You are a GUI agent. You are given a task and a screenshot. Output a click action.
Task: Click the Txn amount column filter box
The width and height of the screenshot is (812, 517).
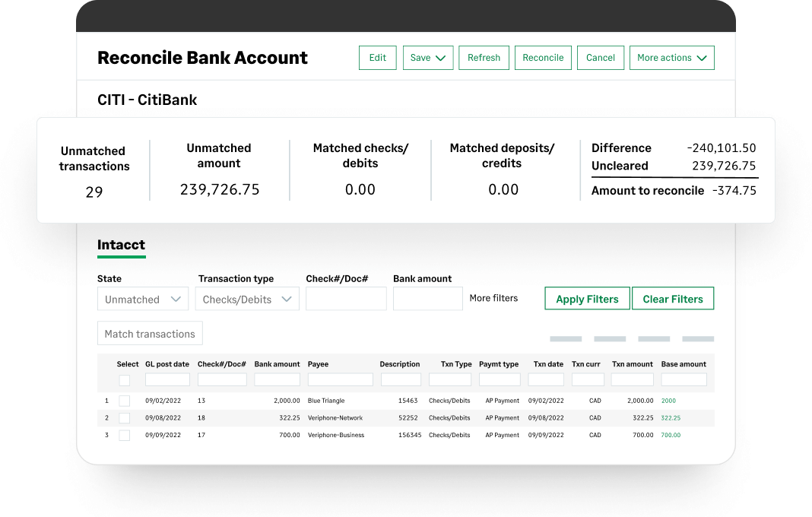point(633,379)
